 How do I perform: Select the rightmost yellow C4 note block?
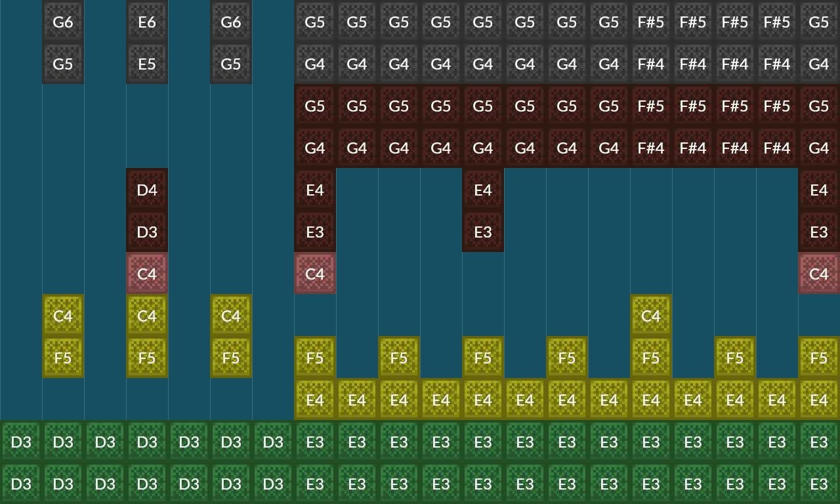click(x=651, y=316)
